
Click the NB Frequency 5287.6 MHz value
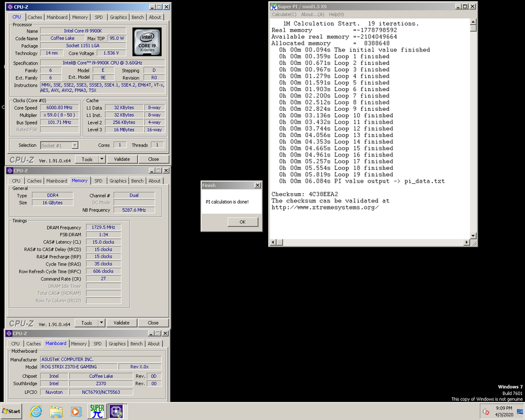(x=134, y=210)
